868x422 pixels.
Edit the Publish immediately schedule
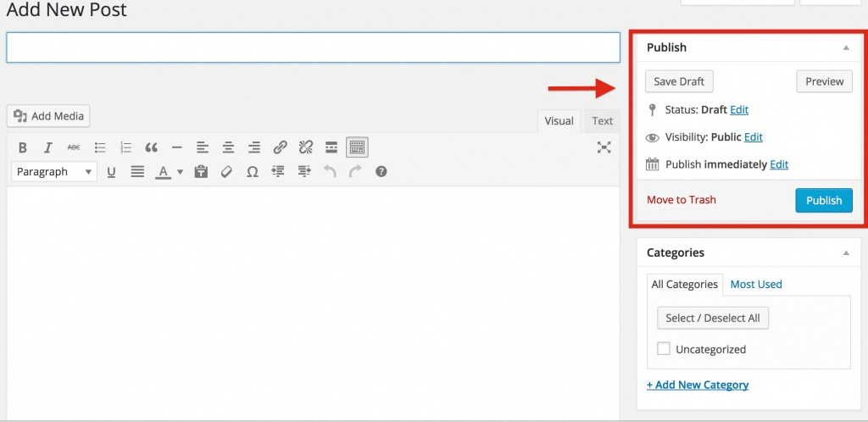click(x=779, y=164)
